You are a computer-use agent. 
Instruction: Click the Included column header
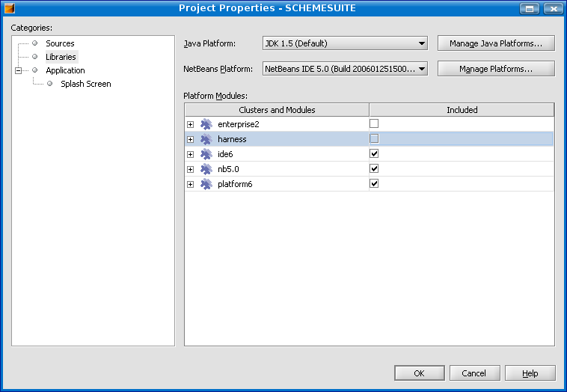(462, 110)
